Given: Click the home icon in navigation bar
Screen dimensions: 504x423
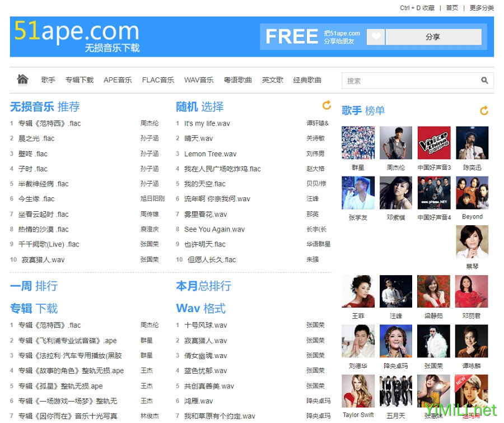Looking at the screenshot, I should (x=22, y=80).
